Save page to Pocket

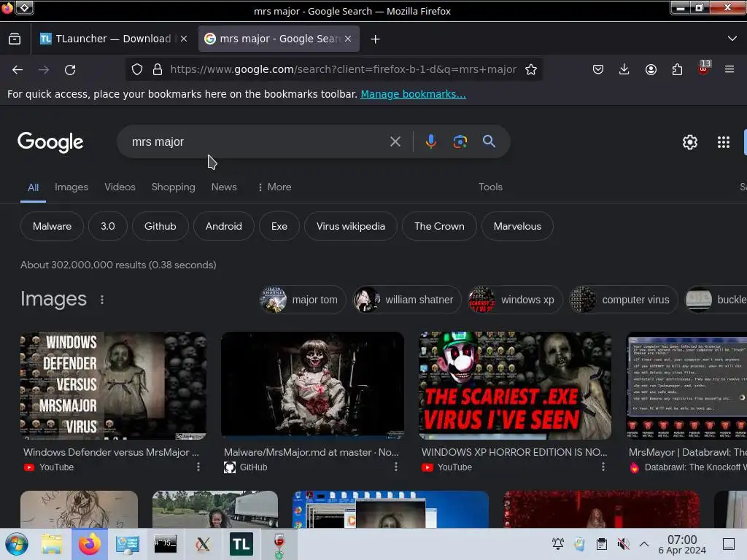(598, 69)
